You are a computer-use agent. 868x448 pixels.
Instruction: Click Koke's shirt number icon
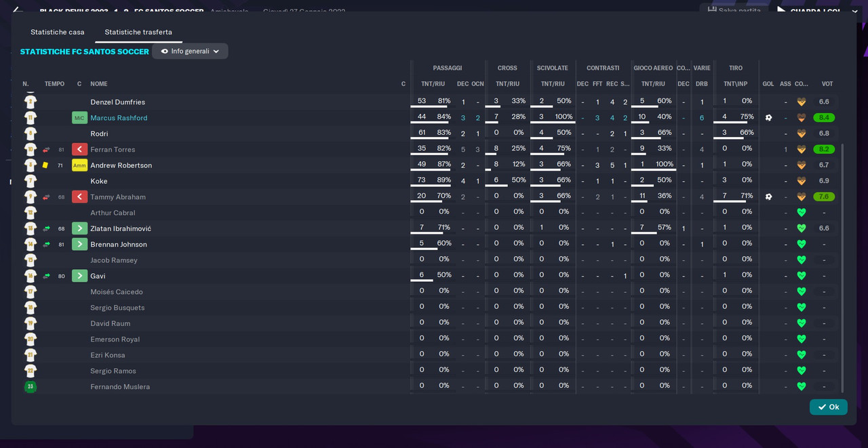tap(31, 181)
